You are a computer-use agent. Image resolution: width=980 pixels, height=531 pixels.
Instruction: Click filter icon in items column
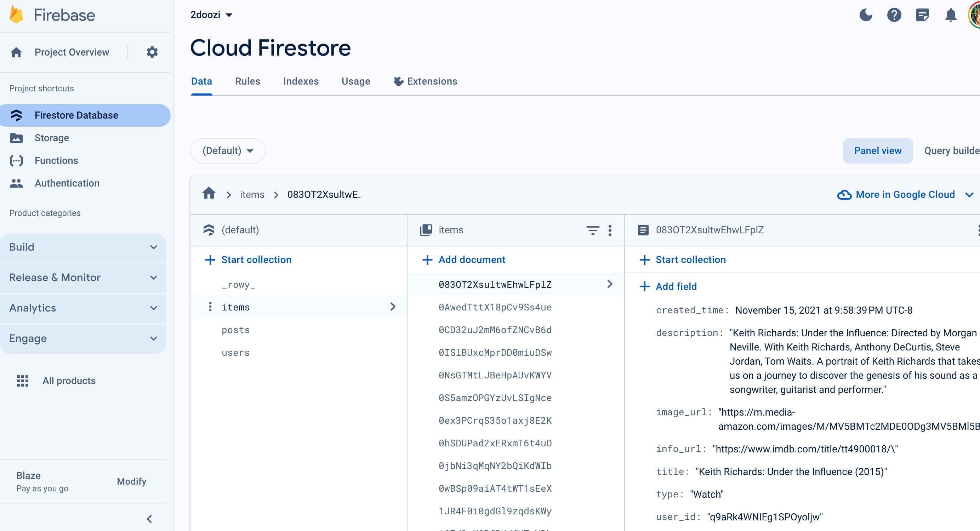coord(593,230)
